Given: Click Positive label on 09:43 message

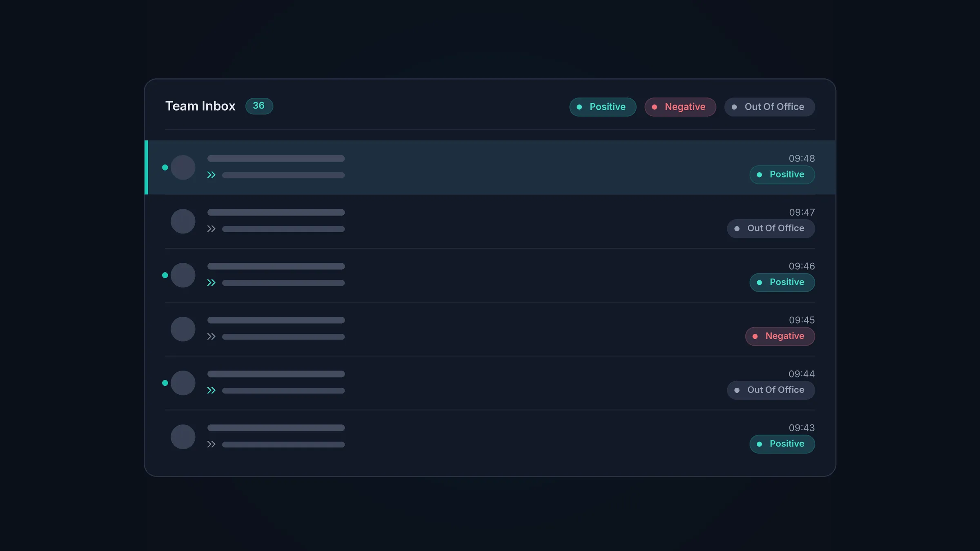Looking at the screenshot, I should click(782, 444).
